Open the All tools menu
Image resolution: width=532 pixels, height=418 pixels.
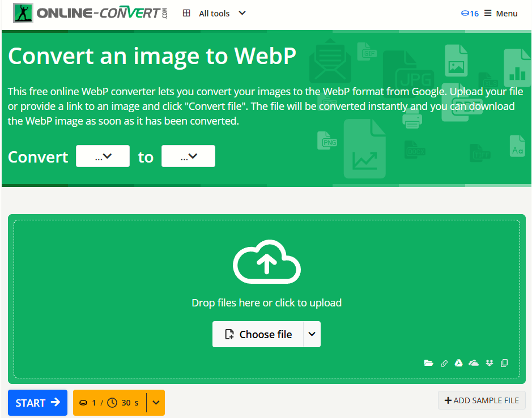[214, 13]
